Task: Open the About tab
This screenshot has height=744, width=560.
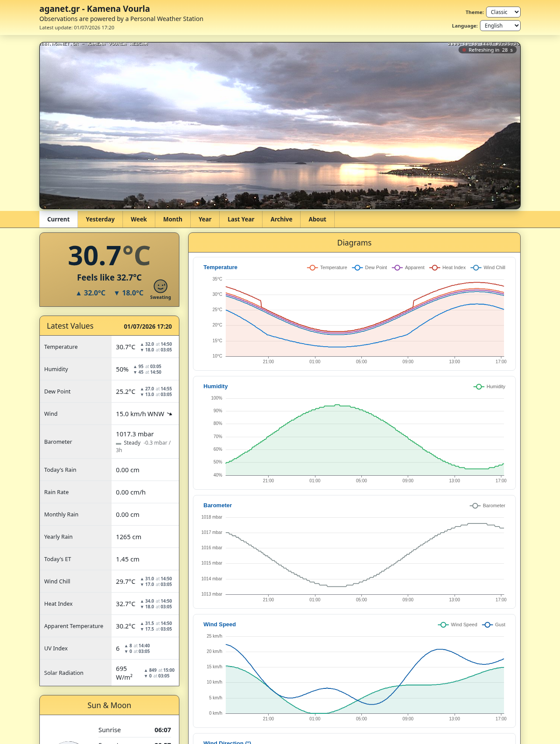Action: tap(317, 219)
